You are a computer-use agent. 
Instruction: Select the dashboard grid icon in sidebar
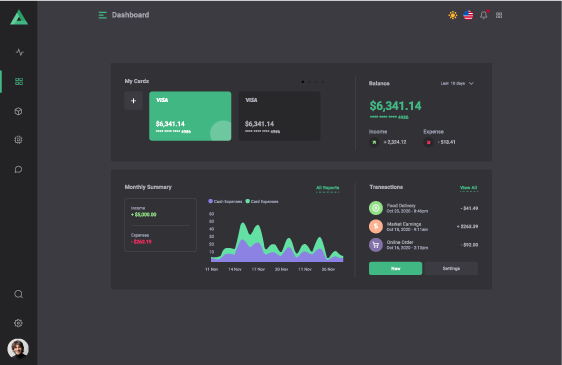pos(19,82)
